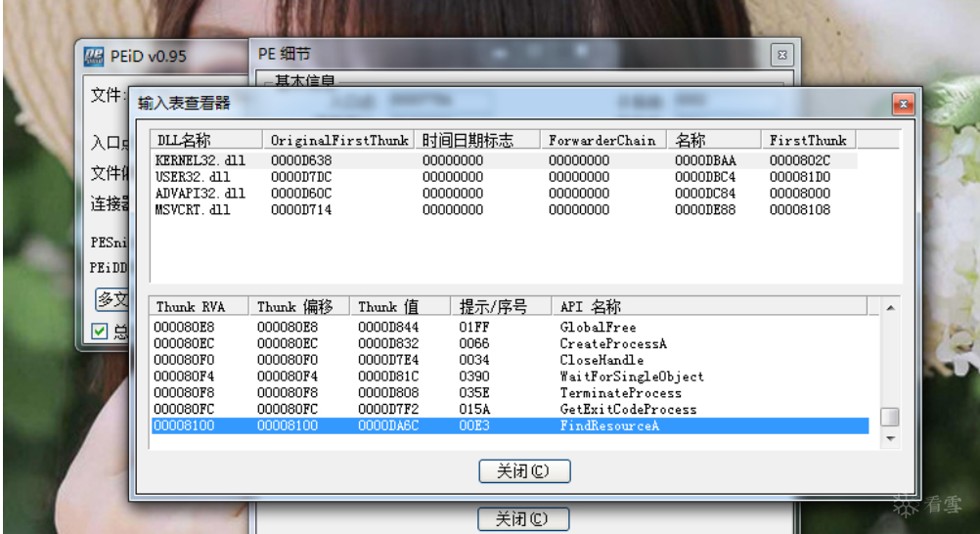Click the 提示/序号 column header
The height and width of the screenshot is (534, 980).
pos(502,306)
